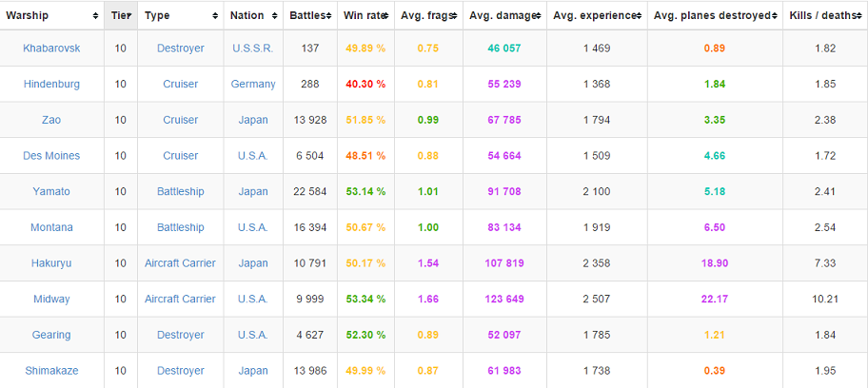Viewport: 868px width, 388px height.
Task: Sort table by Win rate column header
Action: tap(365, 15)
